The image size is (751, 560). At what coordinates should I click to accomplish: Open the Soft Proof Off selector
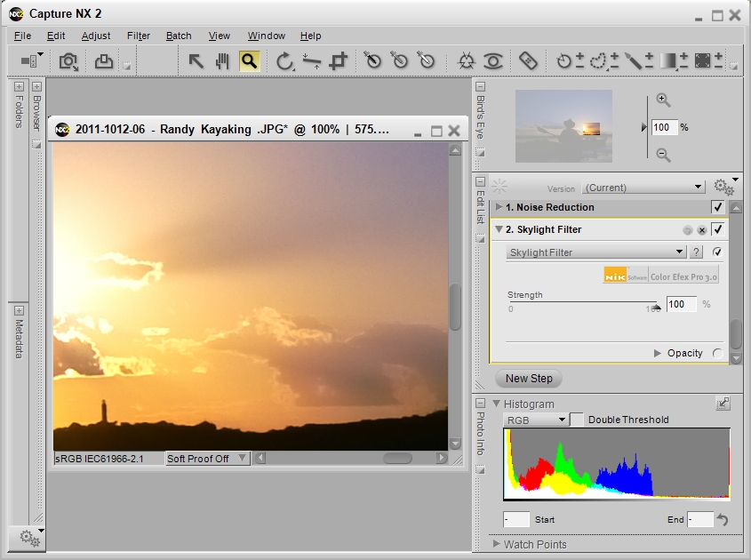tap(206, 459)
